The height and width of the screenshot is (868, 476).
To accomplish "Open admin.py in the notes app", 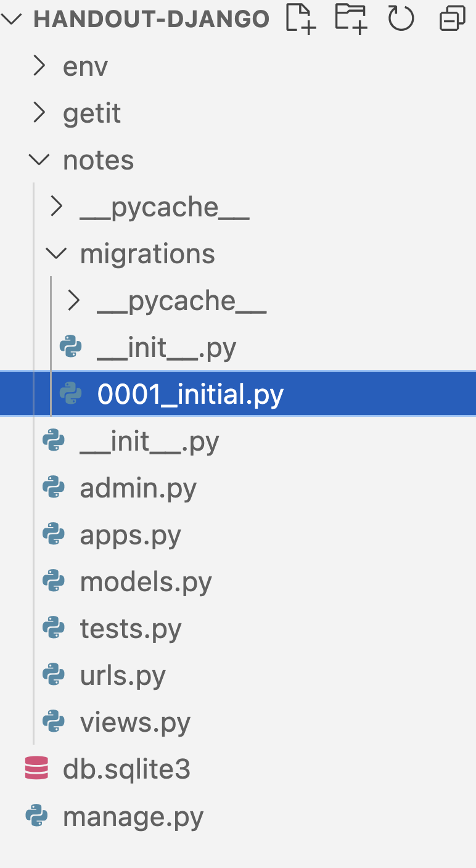I will [x=138, y=488].
